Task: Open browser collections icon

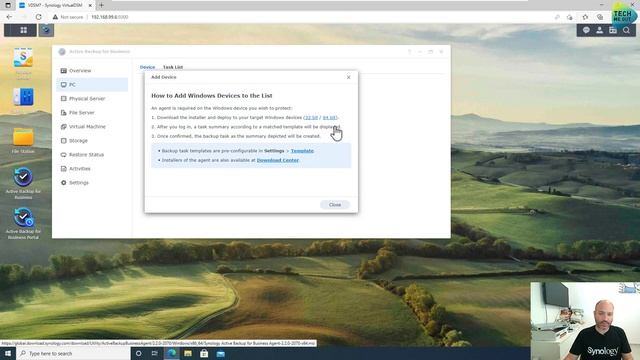Action: pyautogui.click(x=600, y=17)
